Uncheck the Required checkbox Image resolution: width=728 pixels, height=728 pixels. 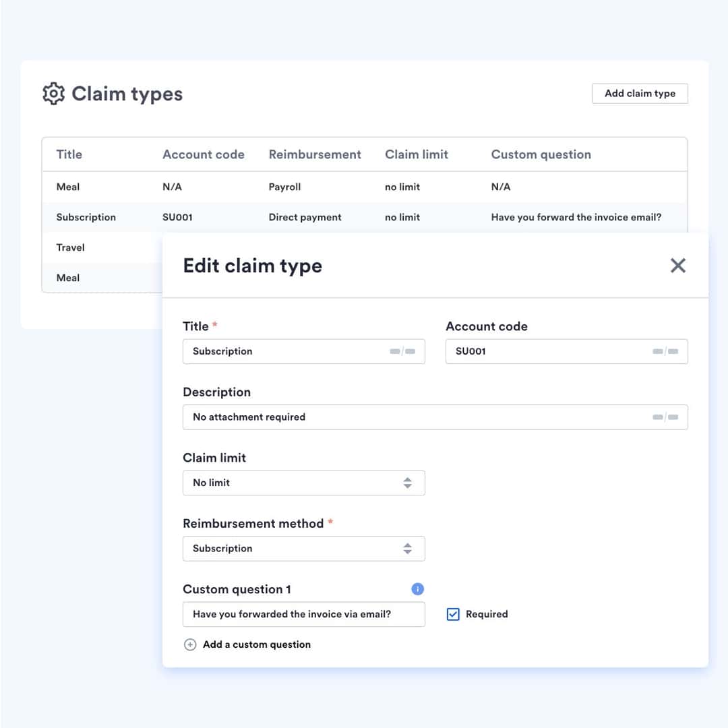point(452,614)
